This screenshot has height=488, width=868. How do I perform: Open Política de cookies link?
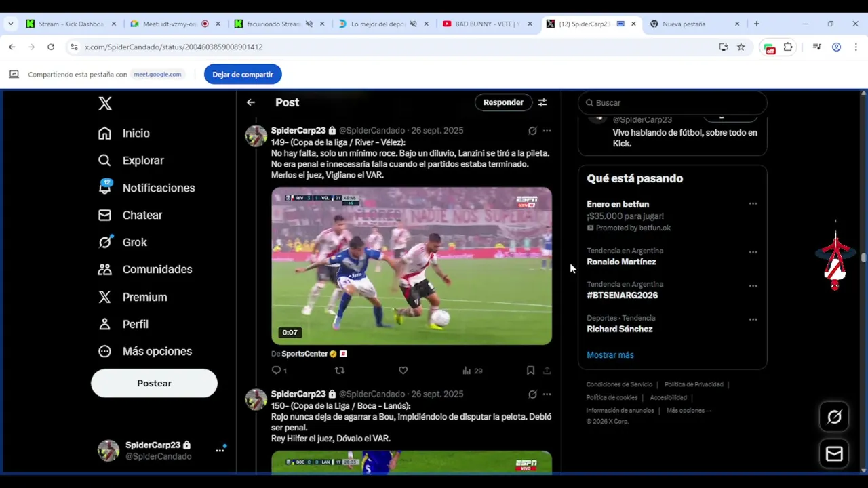click(612, 397)
